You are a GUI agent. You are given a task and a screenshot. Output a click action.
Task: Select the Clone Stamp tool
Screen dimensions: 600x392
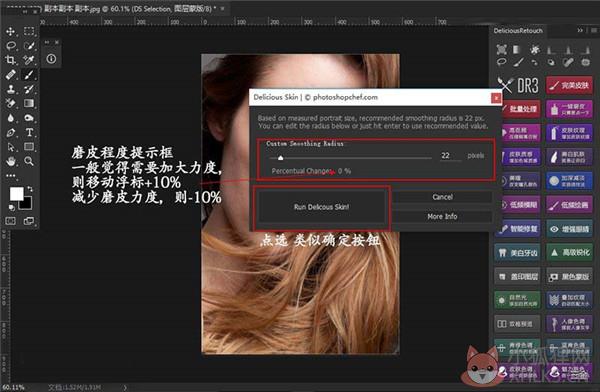(11, 89)
